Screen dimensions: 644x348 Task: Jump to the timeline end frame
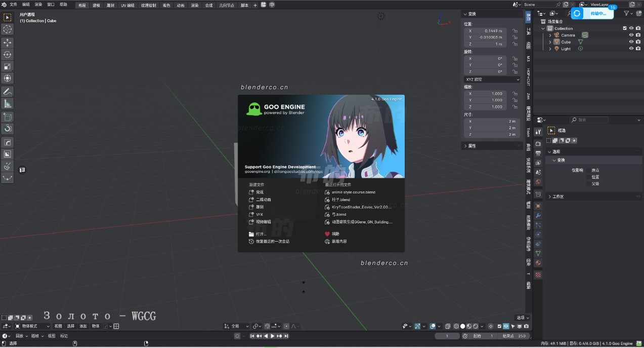point(286,336)
